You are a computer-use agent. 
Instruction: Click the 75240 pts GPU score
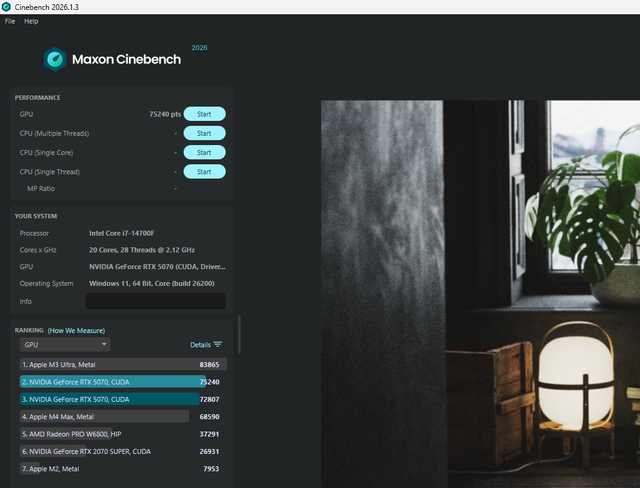coord(165,114)
